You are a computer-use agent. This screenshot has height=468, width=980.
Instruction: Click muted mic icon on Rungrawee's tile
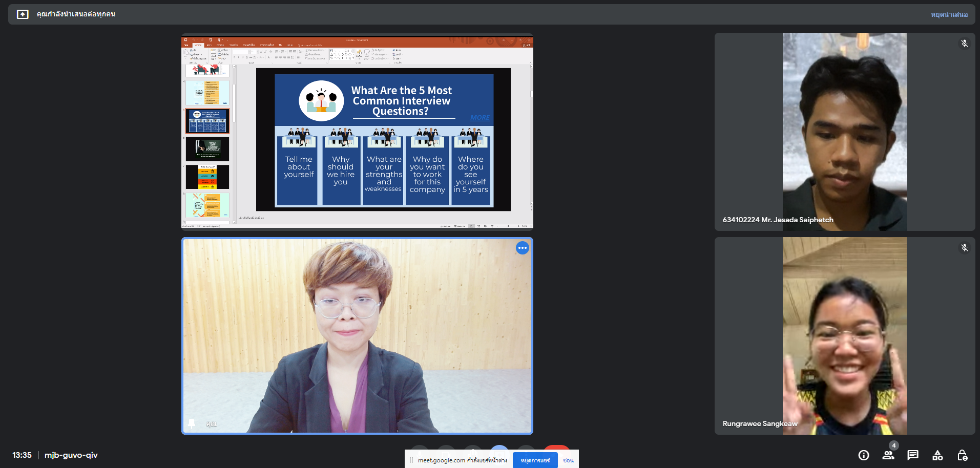coord(964,248)
